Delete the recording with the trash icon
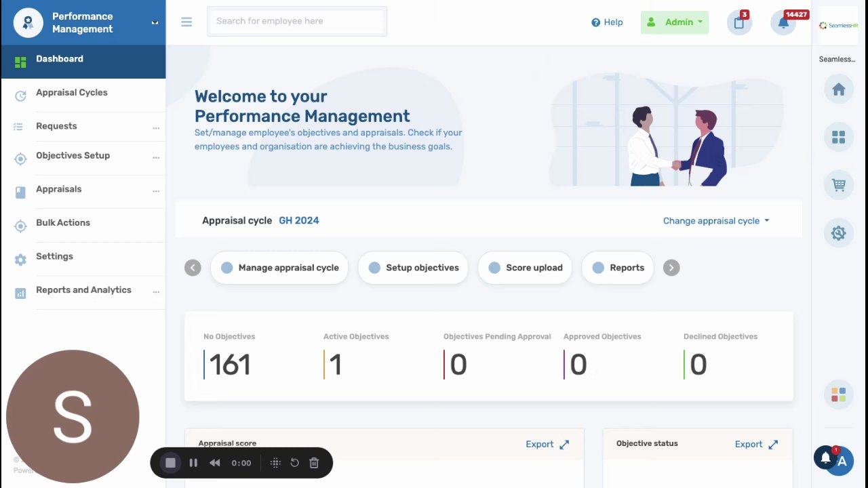The height and width of the screenshot is (488, 868). click(x=314, y=463)
